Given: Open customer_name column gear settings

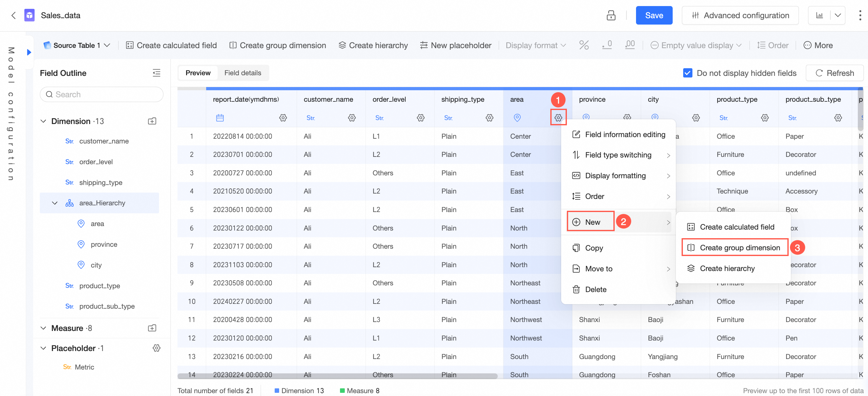Looking at the screenshot, I should click(351, 118).
